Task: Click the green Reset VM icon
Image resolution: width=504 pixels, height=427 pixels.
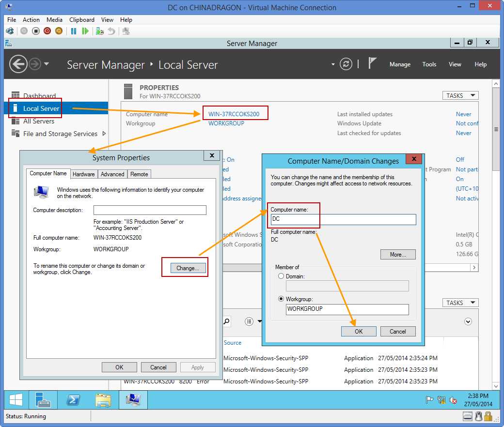Action: pyautogui.click(x=85, y=31)
